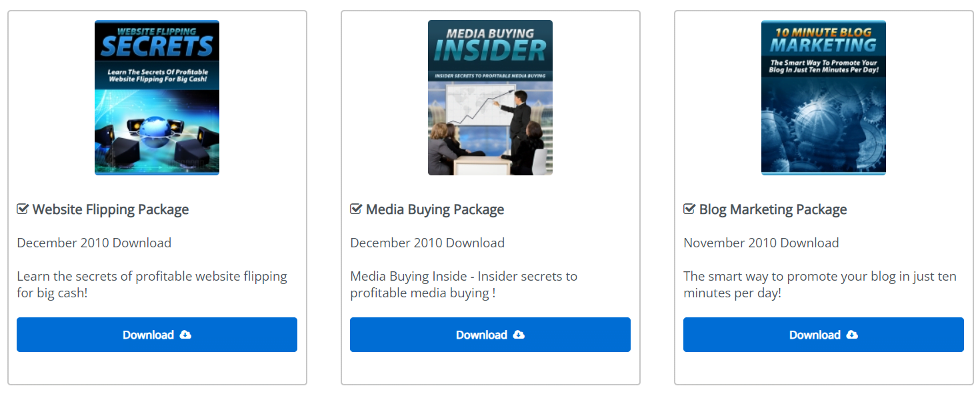The image size is (980, 396).
Task: Click the checkmark icon beside Blog Marketing Package
Action: [689, 209]
